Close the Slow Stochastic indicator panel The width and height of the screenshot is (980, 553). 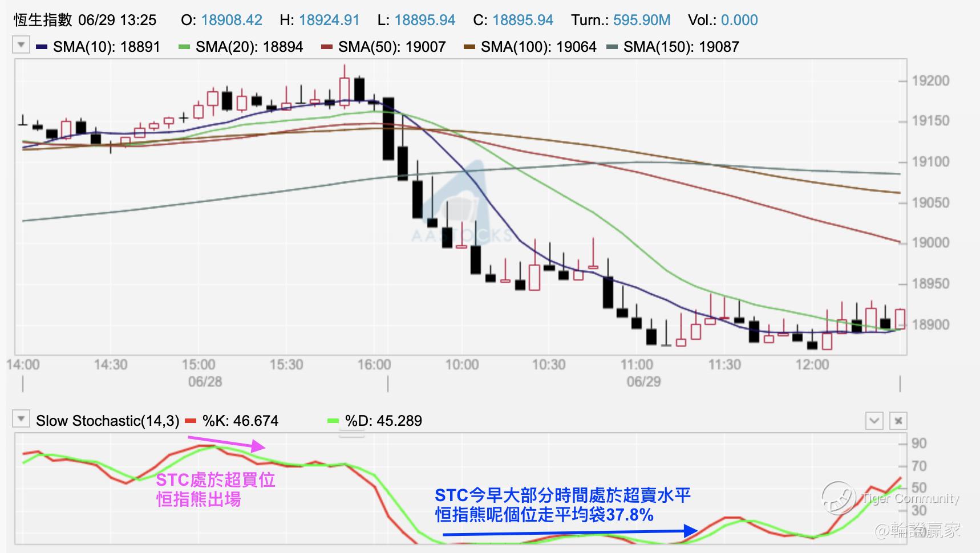(898, 421)
